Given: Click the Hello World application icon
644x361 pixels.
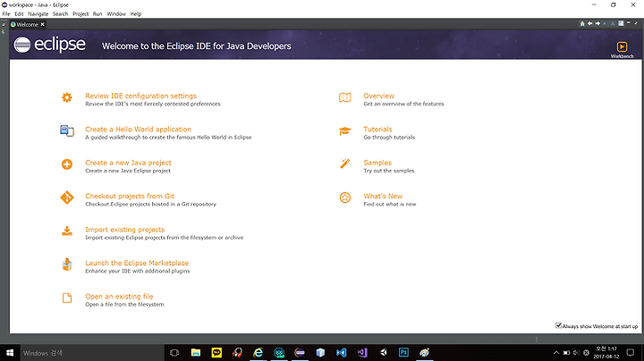Looking at the screenshot, I should 66,130.
